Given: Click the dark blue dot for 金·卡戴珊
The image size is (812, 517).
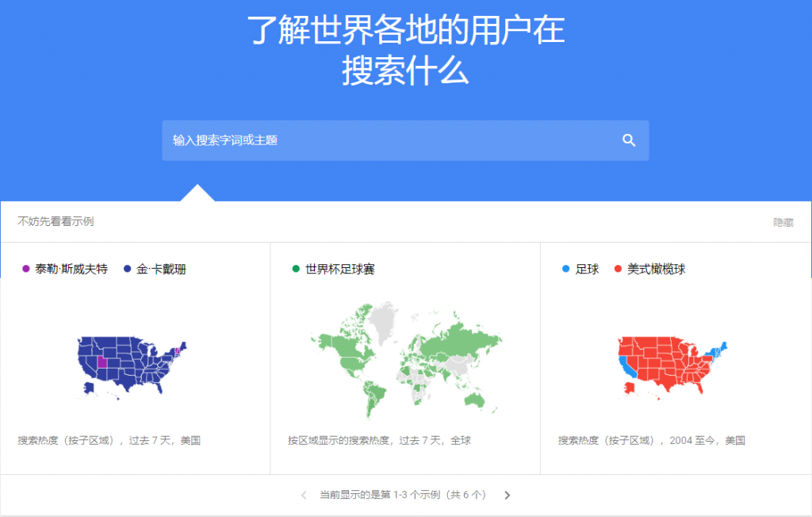Looking at the screenshot, I should [x=127, y=268].
